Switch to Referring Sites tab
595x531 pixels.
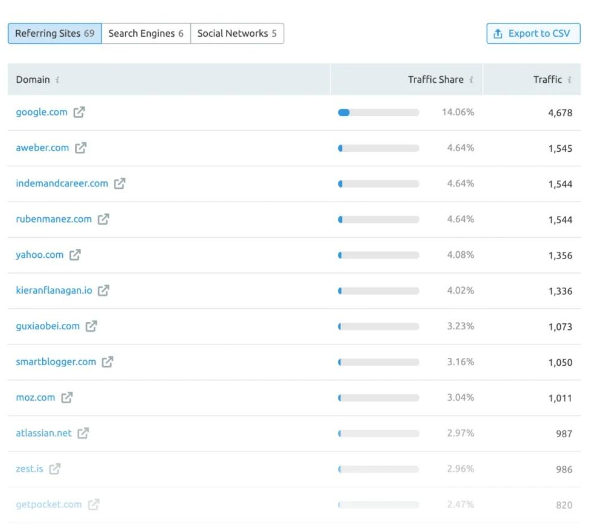point(55,33)
